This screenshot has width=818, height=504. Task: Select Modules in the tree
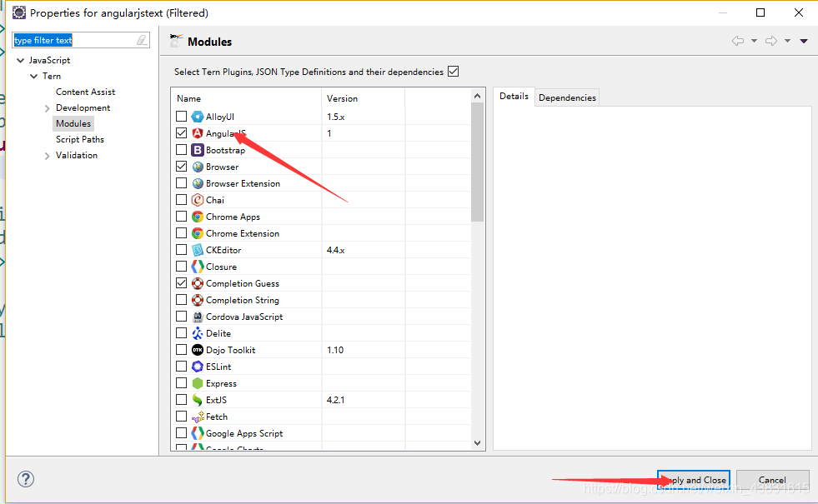(73, 123)
